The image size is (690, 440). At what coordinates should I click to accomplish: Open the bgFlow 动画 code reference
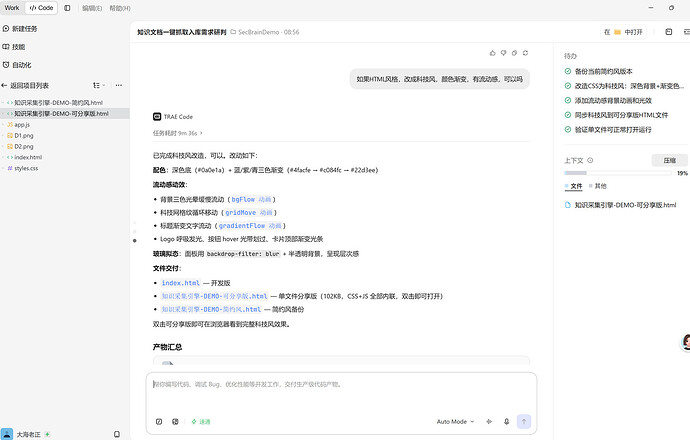251,199
